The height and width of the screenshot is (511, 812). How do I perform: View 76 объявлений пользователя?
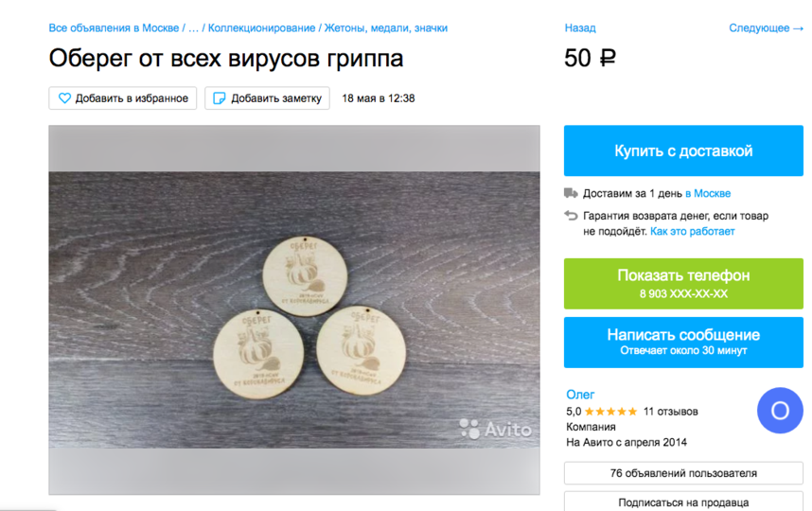pos(683,473)
